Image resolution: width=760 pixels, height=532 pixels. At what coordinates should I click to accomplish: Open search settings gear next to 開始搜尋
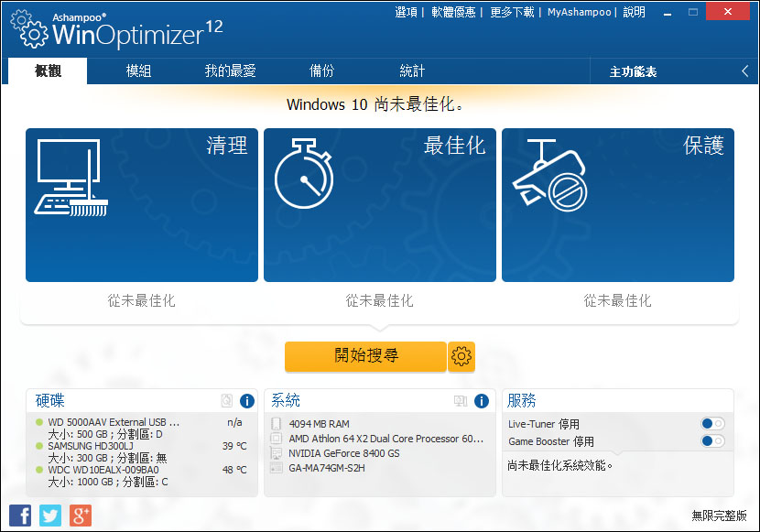(461, 356)
